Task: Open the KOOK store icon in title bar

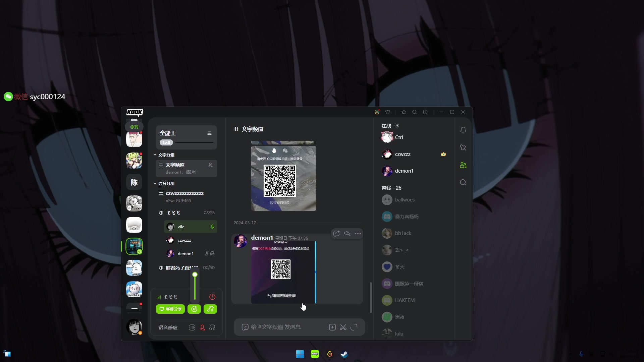Action: coord(377,112)
